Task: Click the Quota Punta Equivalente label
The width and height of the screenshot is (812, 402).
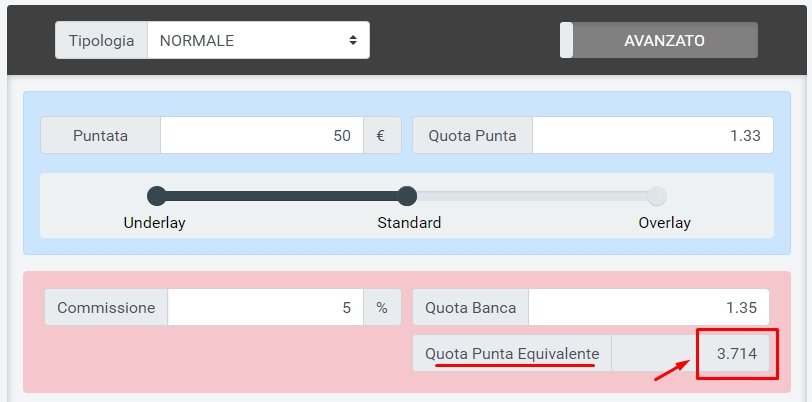Action: pyautogui.click(x=512, y=354)
